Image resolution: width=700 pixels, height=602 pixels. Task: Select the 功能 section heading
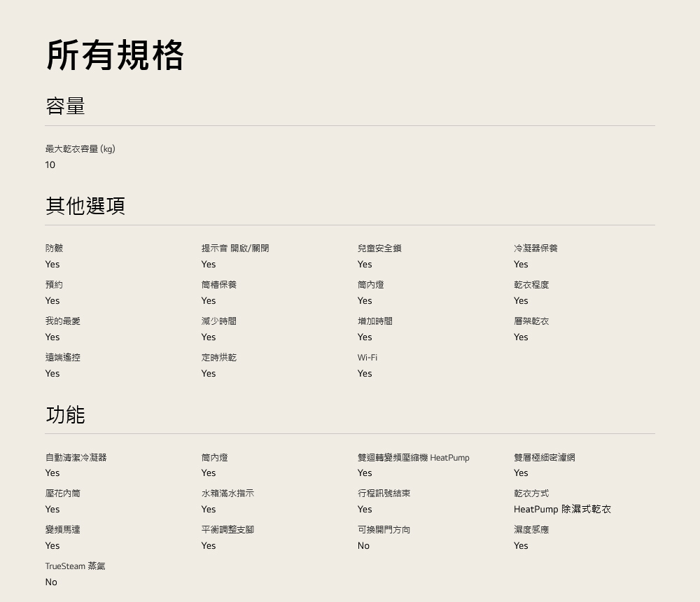pos(65,414)
